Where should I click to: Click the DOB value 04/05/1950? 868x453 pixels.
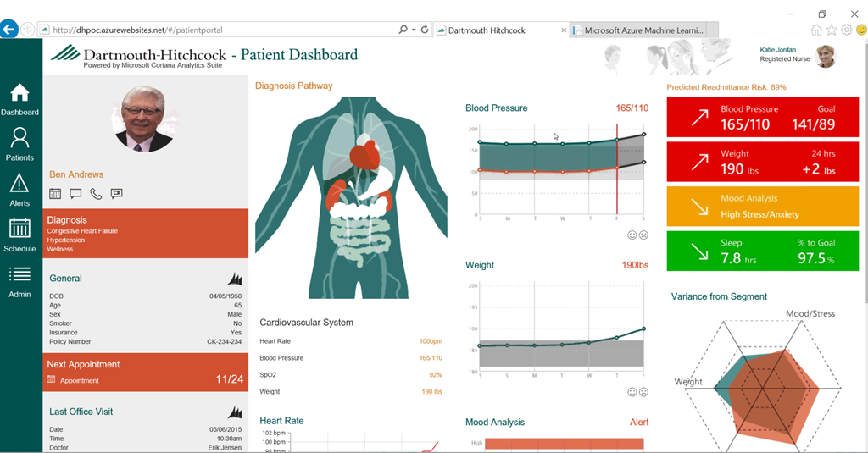[x=225, y=296]
